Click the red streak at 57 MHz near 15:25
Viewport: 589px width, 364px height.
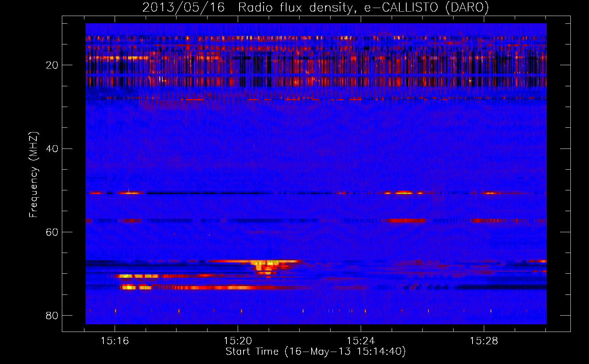point(407,221)
